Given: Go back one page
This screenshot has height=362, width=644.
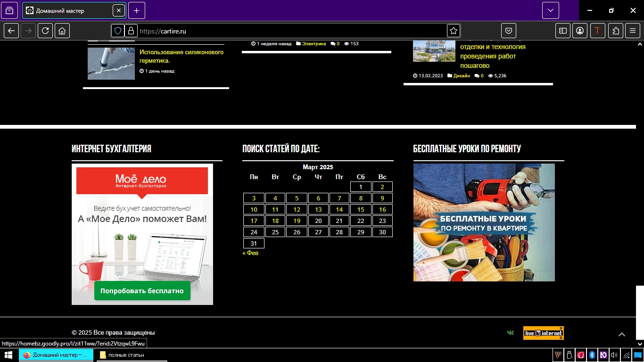Looking at the screenshot, I should coord(12,31).
